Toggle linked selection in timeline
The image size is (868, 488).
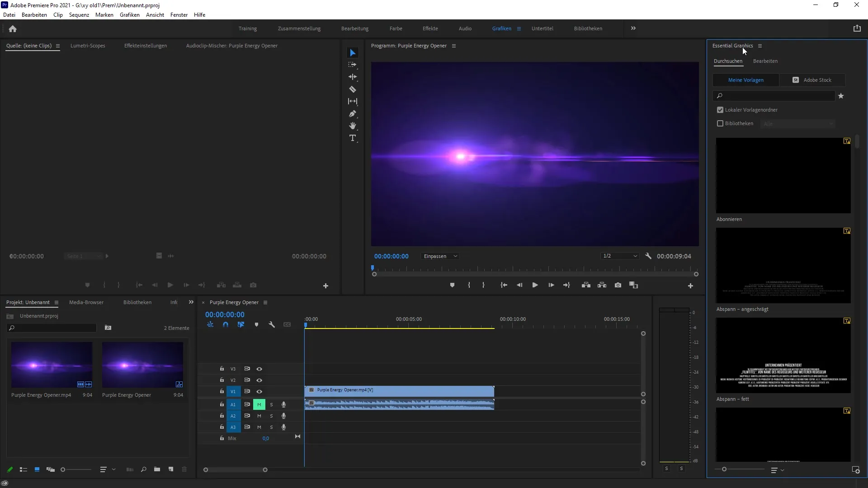pyautogui.click(x=241, y=325)
